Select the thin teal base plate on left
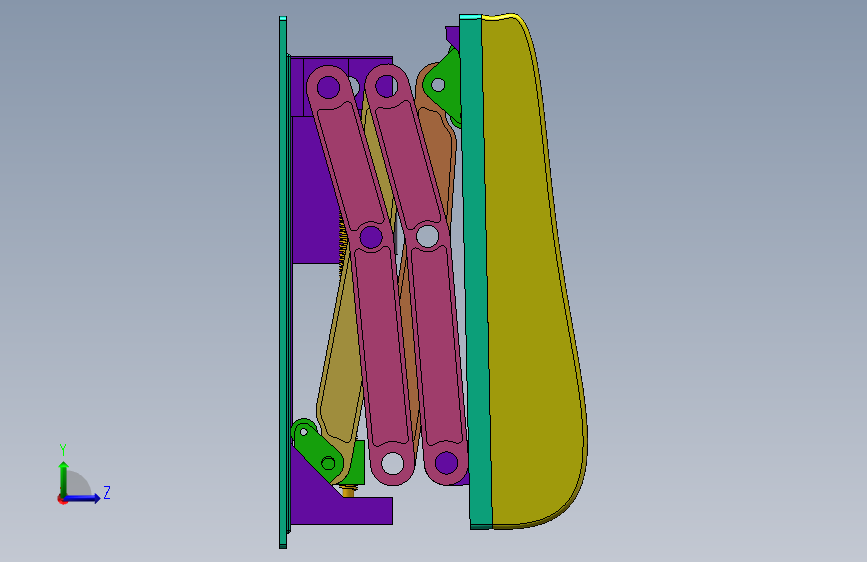Screen dimensions: 867x562 pyautogui.click(x=283, y=282)
